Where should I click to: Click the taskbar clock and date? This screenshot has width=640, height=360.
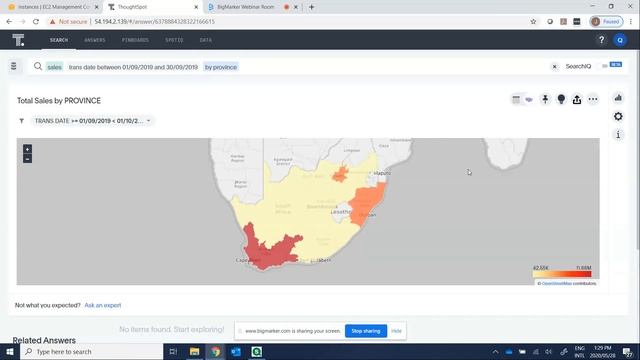(x=602, y=351)
